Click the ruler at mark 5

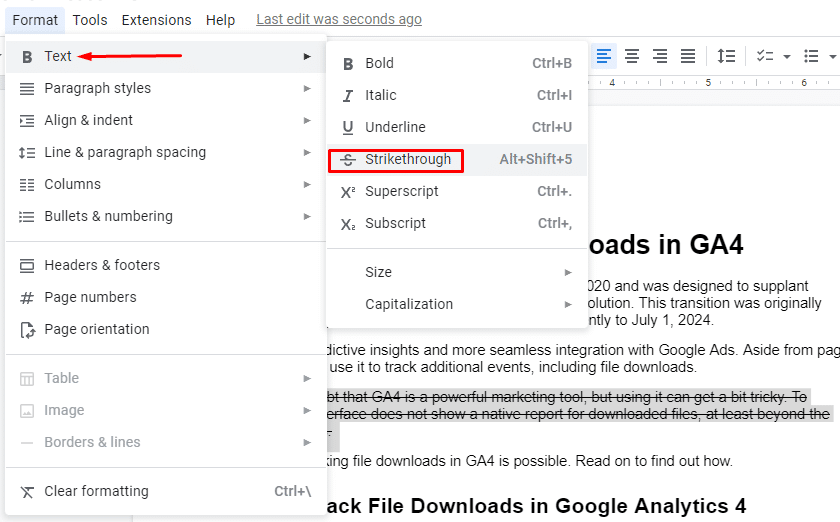tap(708, 83)
